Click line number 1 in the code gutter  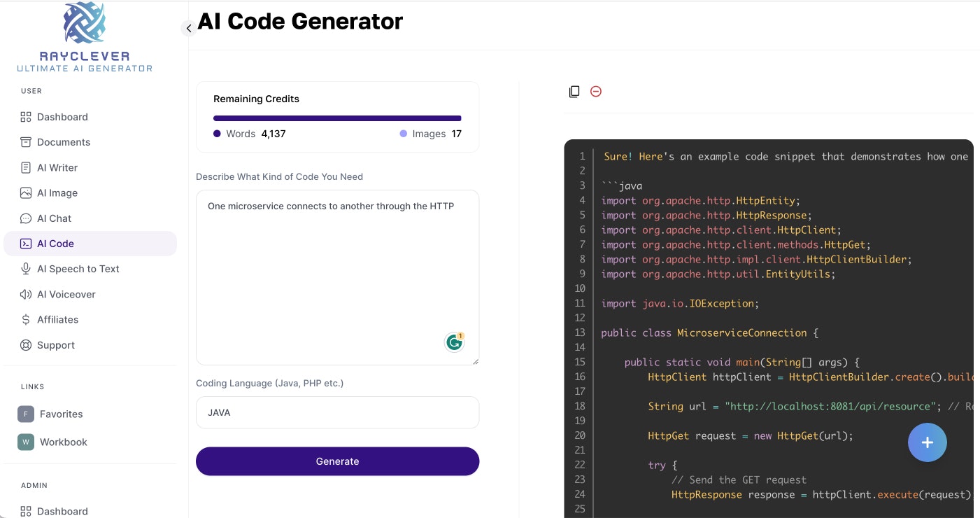(x=581, y=156)
